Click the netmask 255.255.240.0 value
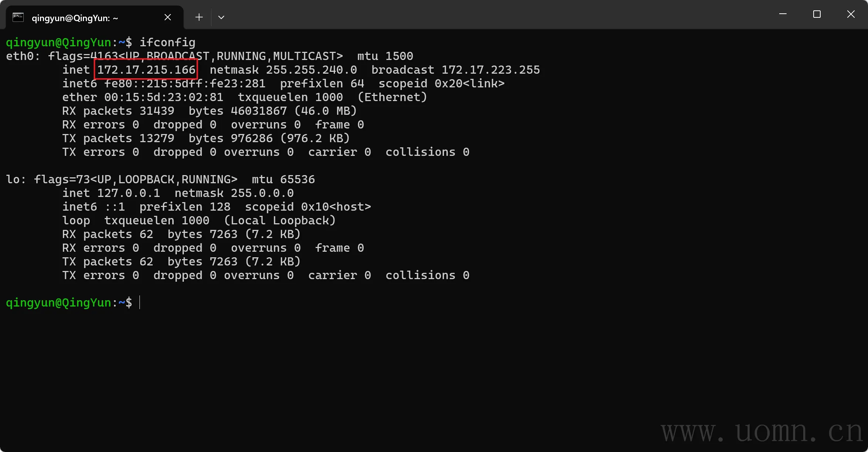Viewport: 868px width, 452px height. click(312, 70)
